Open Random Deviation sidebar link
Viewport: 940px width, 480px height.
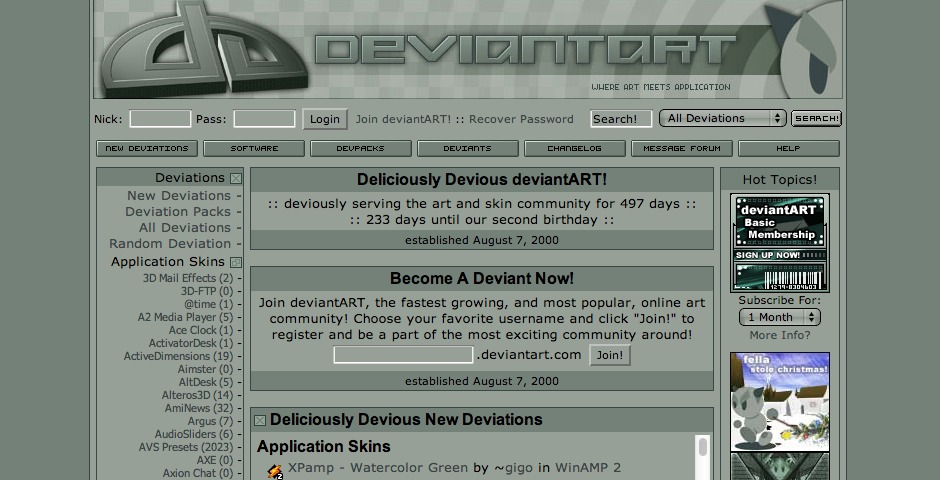[170, 244]
